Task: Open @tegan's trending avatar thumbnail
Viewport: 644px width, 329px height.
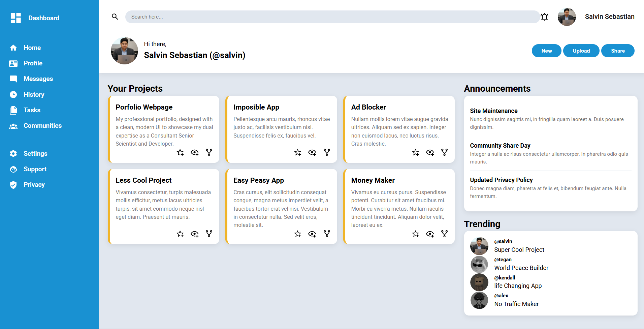Action: click(479, 264)
